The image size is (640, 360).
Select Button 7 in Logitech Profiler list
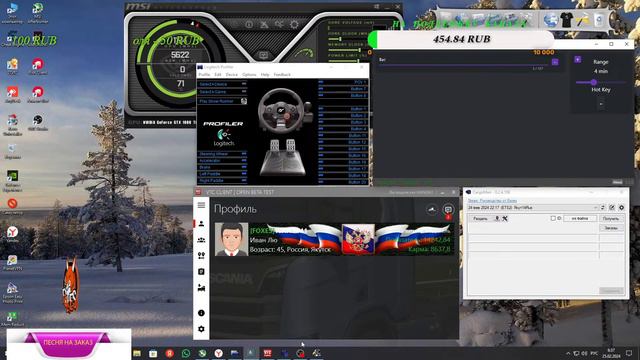pos(343,89)
